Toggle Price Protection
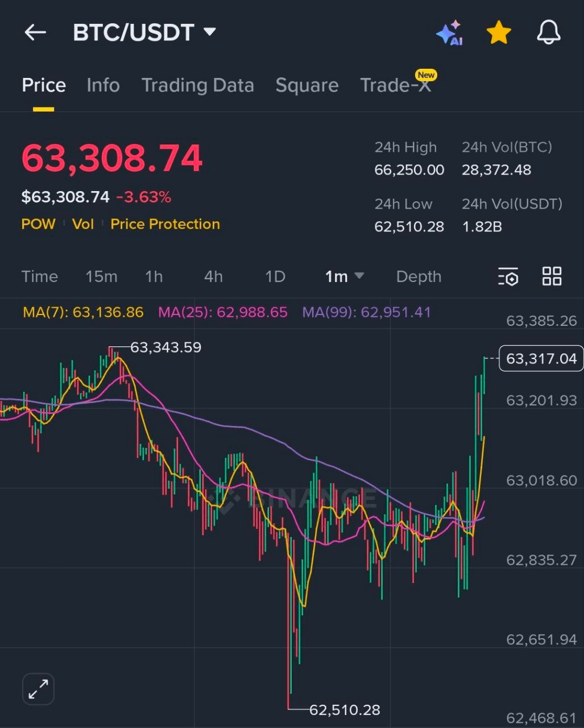 tap(165, 224)
